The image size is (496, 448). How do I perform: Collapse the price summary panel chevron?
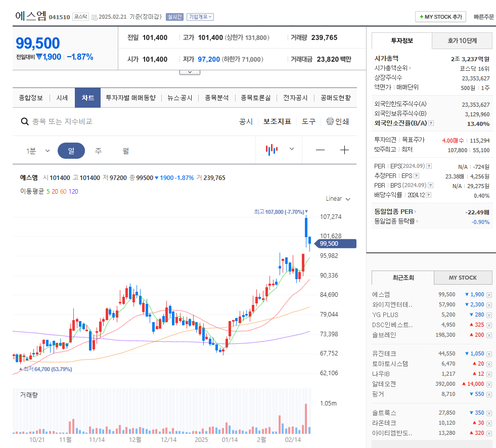click(190, 71)
